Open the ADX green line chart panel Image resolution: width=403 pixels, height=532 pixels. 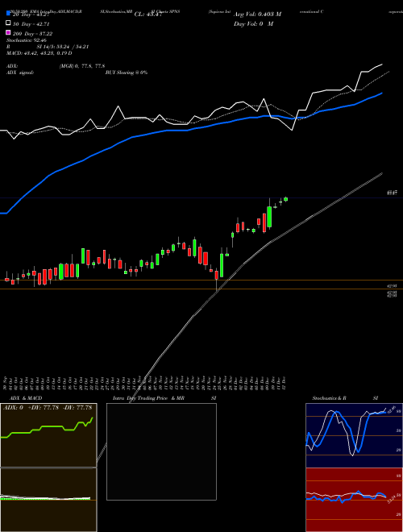point(49,435)
